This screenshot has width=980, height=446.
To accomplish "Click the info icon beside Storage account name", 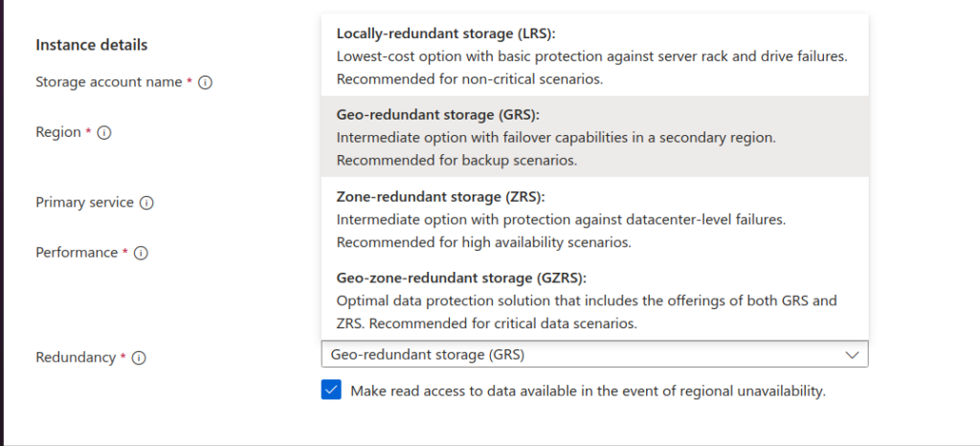I will click(x=205, y=83).
